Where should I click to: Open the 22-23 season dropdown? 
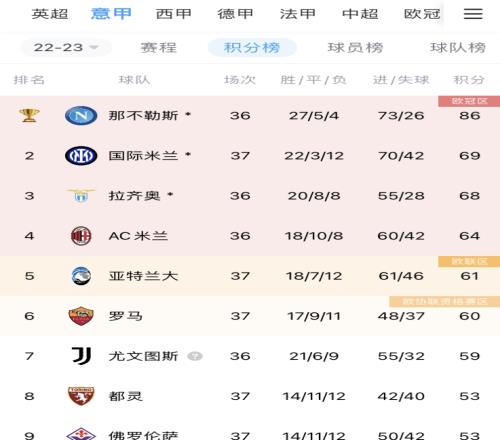coord(66,47)
